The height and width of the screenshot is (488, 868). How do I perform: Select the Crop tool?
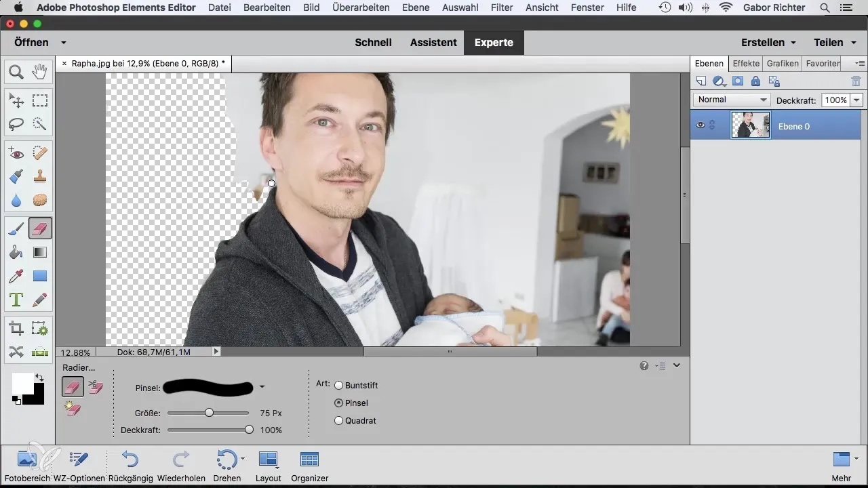click(16, 329)
